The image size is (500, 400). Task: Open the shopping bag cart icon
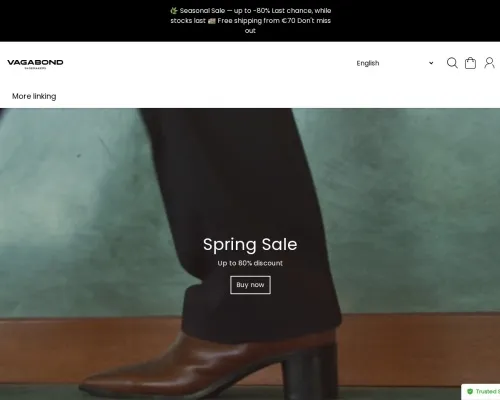pos(470,63)
